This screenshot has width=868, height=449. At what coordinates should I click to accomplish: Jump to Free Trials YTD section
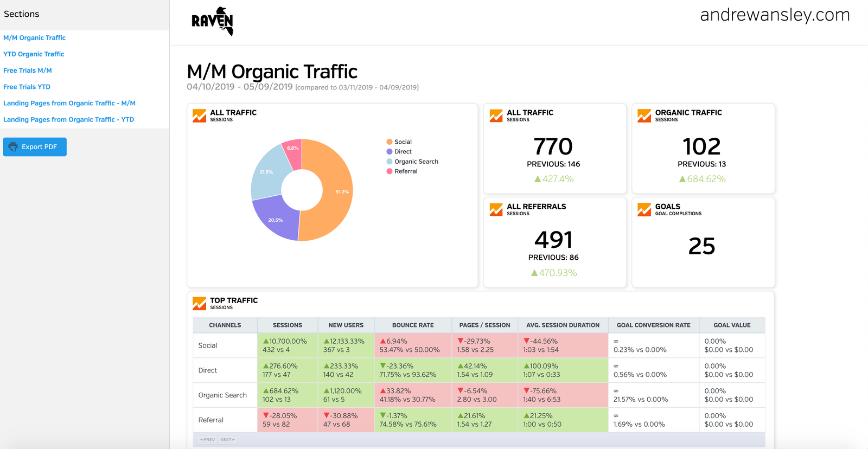pyautogui.click(x=27, y=87)
